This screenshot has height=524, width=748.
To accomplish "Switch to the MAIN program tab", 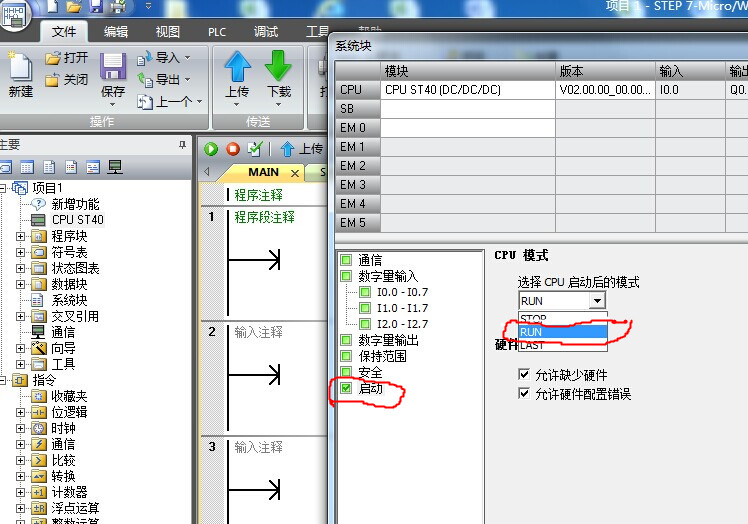I will (263, 172).
